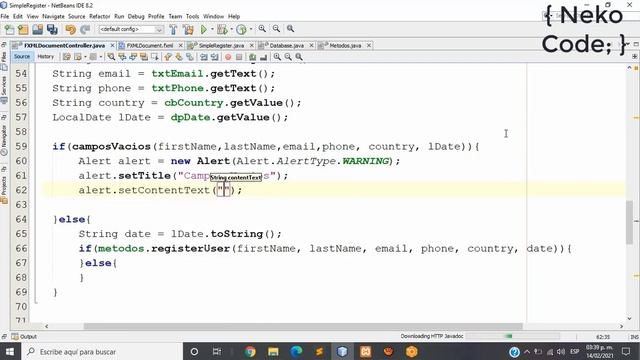Image resolution: width=640 pixels, height=360 pixels.
Task: Click the Debug Project icon
Action: point(222,29)
